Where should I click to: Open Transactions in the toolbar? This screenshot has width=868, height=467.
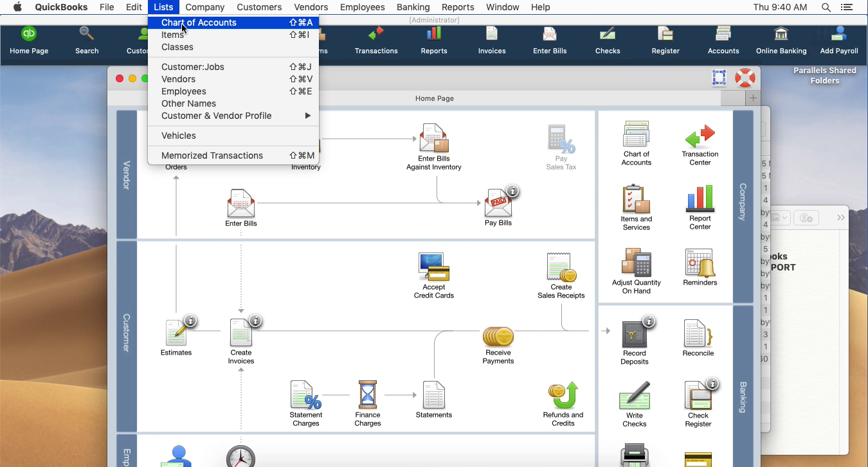(376, 40)
